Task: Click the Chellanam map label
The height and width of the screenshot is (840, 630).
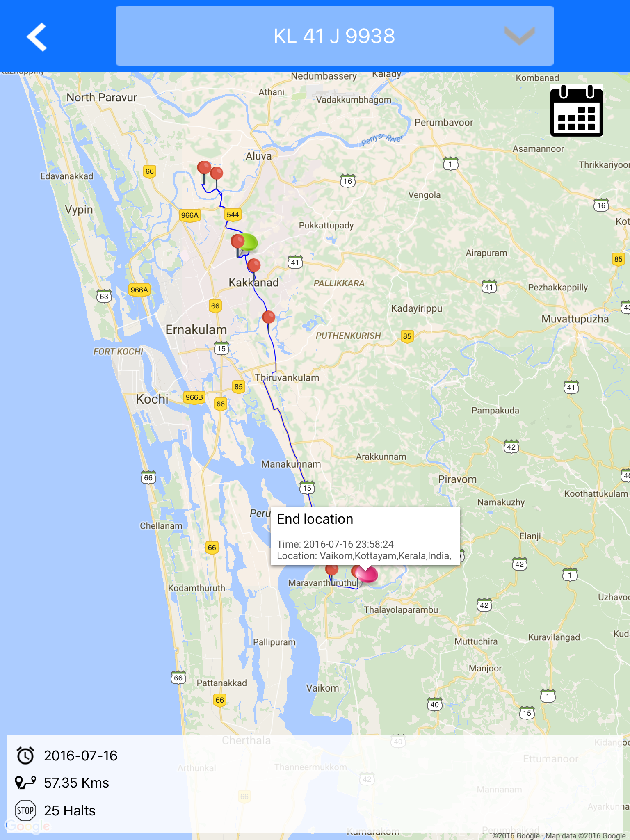Action: 161,526
